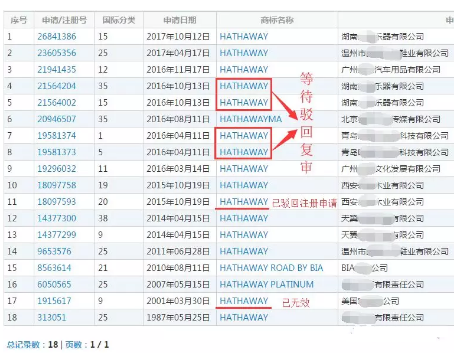This screenshot has height=362, width=456.
Task: Click HATHAWAY trademark dated 2014年04月15日 class 38
Action: [x=244, y=218]
